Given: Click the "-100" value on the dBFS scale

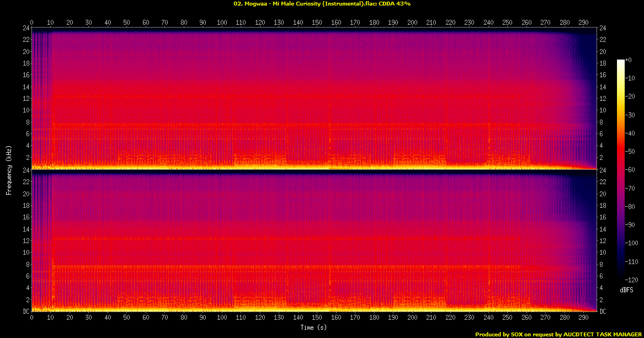Looking at the screenshot, I should 632,243.
